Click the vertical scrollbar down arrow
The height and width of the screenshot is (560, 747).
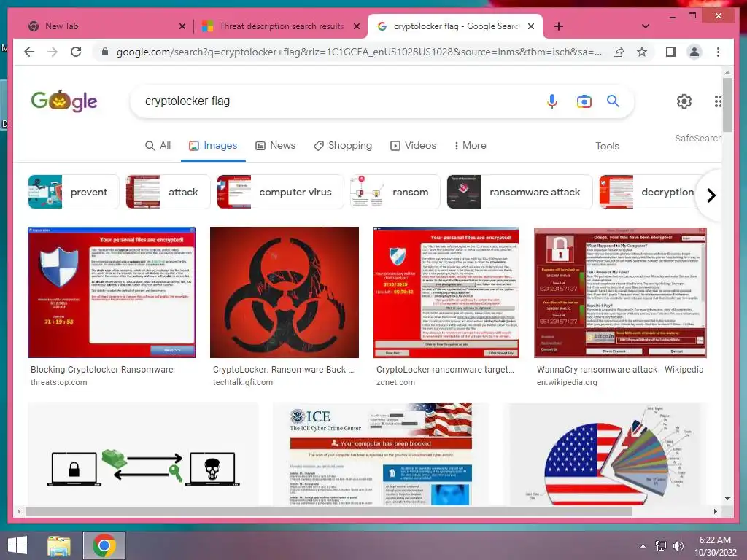[x=727, y=499]
